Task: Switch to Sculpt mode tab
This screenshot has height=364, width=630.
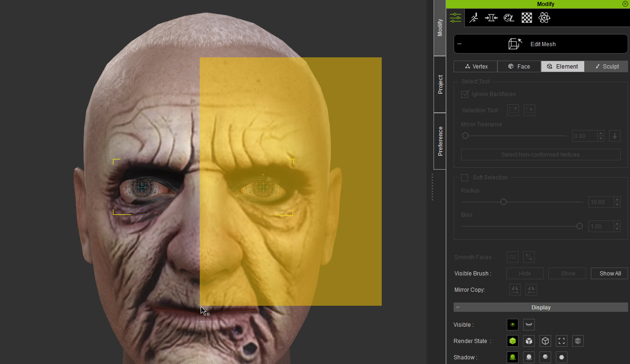Action: [606, 67]
